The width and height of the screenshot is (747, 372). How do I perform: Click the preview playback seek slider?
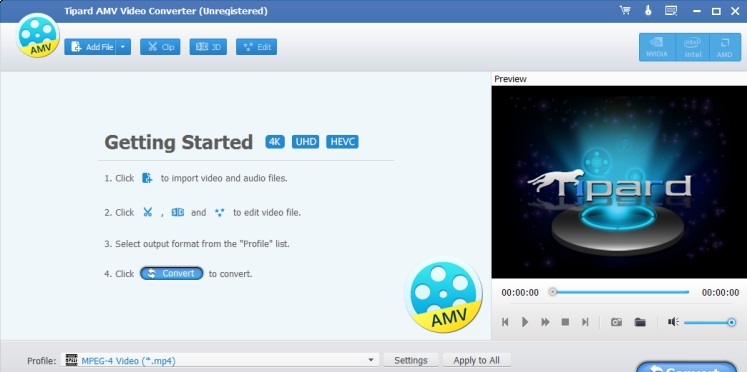pyautogui.click(x=620, y=292)
